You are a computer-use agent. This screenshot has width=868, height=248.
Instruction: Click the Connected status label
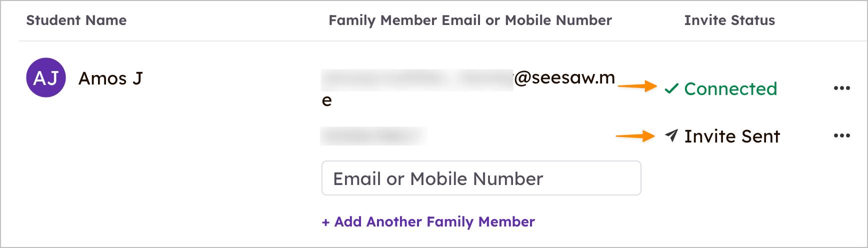click(x=730, y=89)
